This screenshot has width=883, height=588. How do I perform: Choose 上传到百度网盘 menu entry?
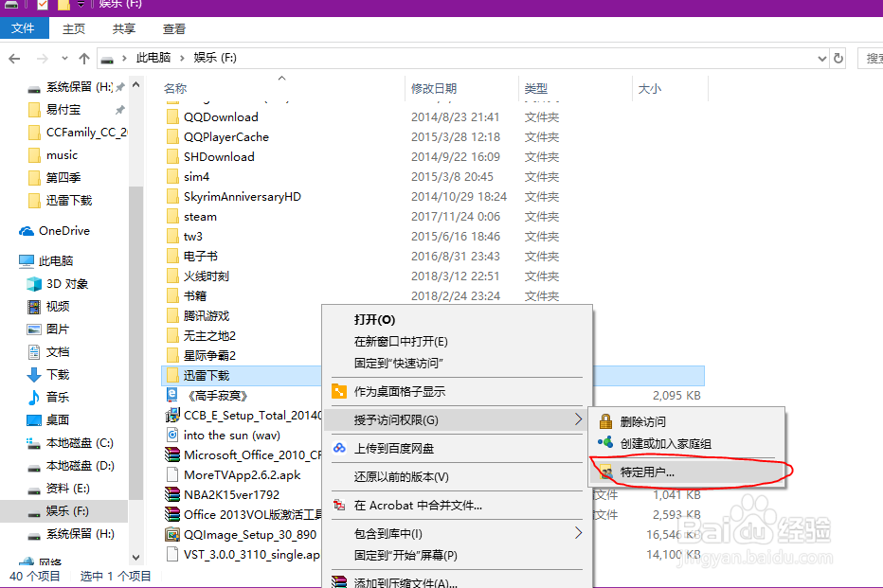point(393,449)
